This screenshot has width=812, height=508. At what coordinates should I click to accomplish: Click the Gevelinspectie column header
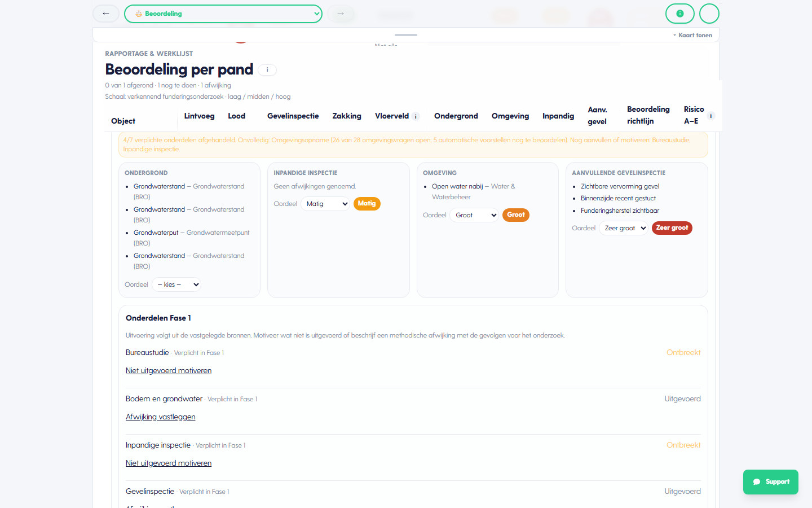(293, 116)
